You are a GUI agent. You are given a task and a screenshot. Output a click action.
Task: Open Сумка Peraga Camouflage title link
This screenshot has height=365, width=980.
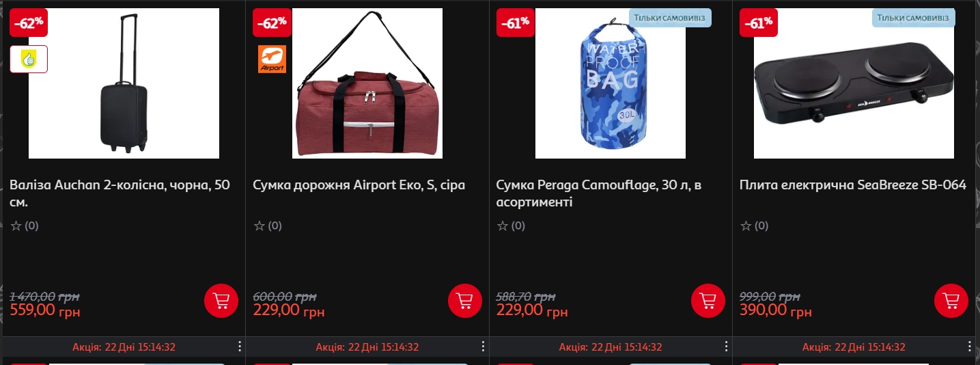tap(599, 193)
